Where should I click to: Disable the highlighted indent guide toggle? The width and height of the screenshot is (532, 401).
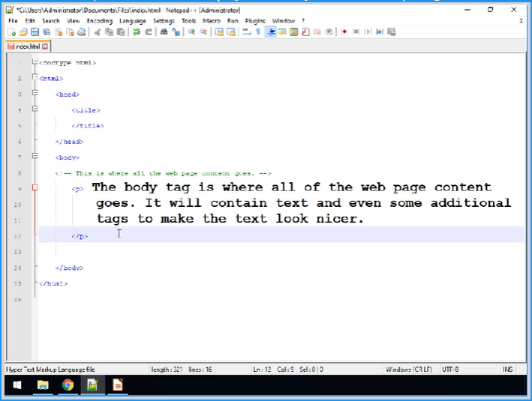270,32
